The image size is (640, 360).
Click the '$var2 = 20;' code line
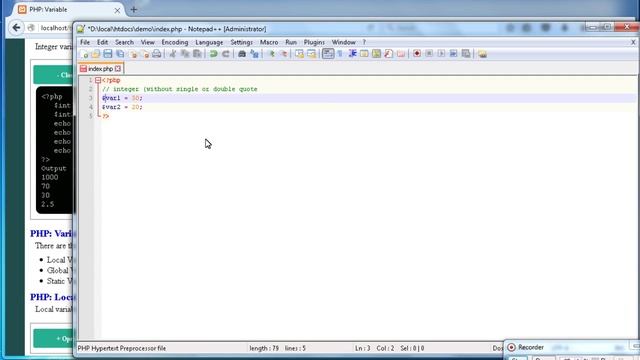122,107
